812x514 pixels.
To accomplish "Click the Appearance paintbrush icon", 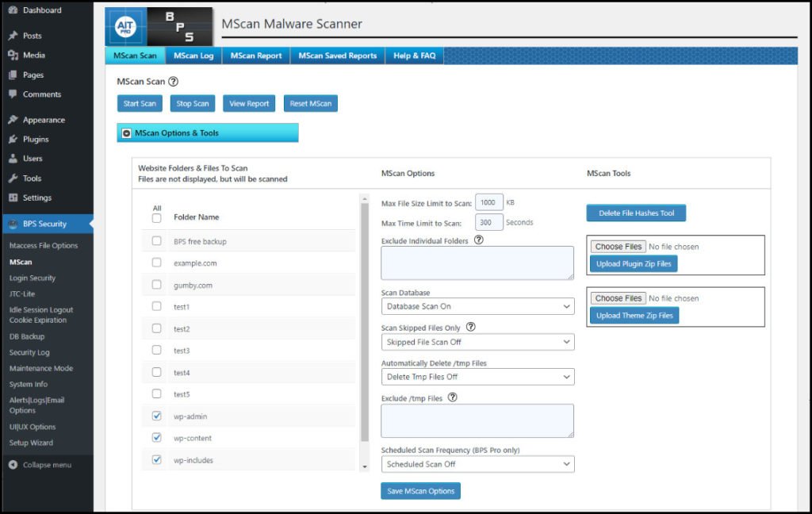I will tap(13, 121).
